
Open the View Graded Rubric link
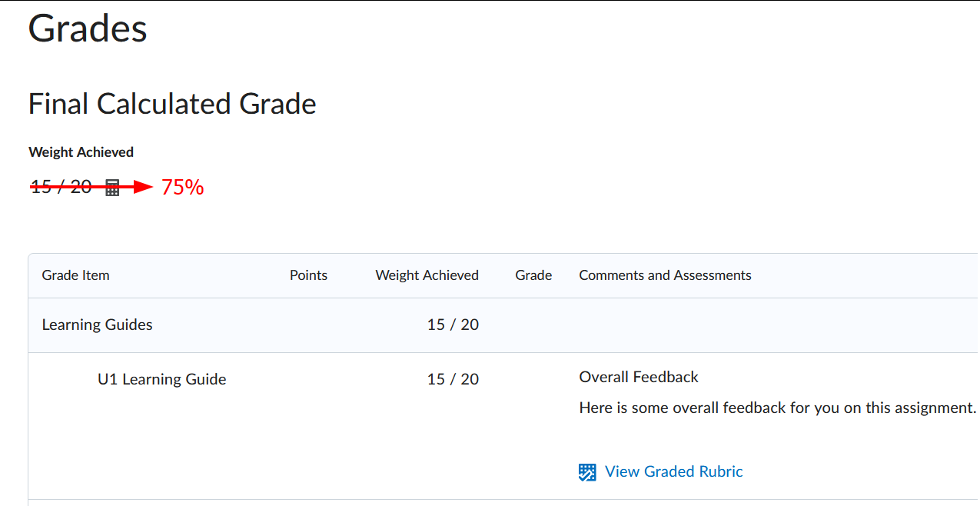point(673,471)
